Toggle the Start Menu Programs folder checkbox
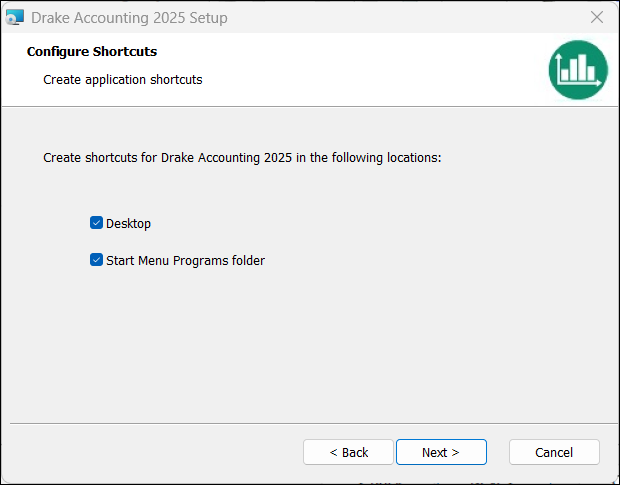Viewport: 620px width, 485px height. click(x=96, y=260)
